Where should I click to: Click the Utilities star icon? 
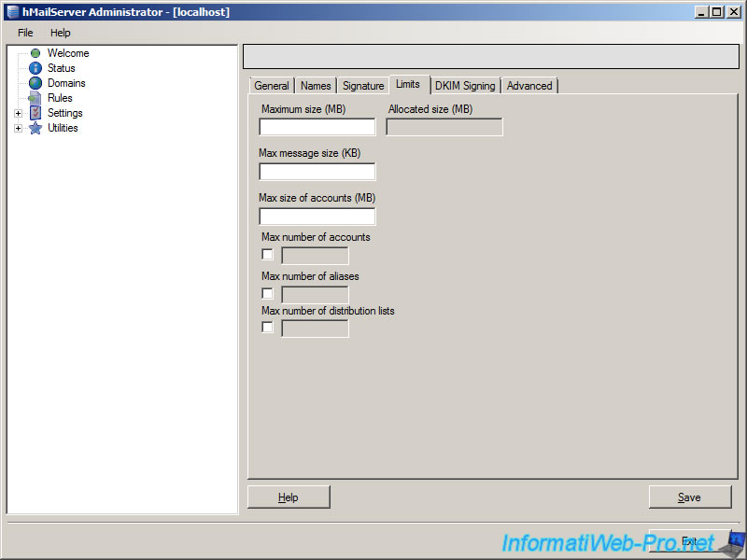[x=35, y=128]
